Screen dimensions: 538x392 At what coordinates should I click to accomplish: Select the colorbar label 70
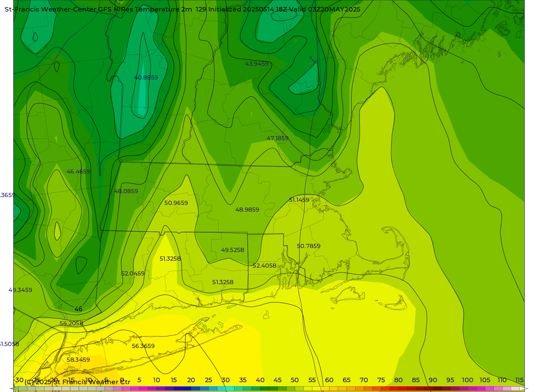(364, 380)
